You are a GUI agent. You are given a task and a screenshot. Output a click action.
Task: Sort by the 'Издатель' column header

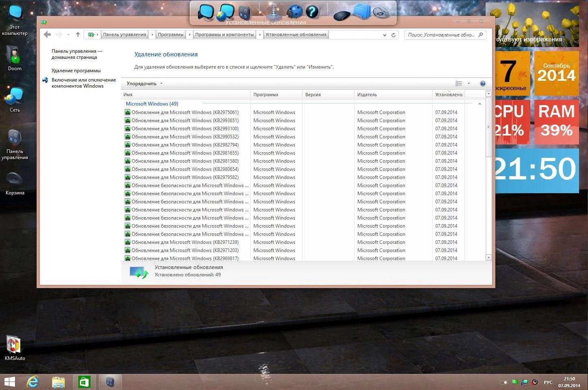coord(393,95)
